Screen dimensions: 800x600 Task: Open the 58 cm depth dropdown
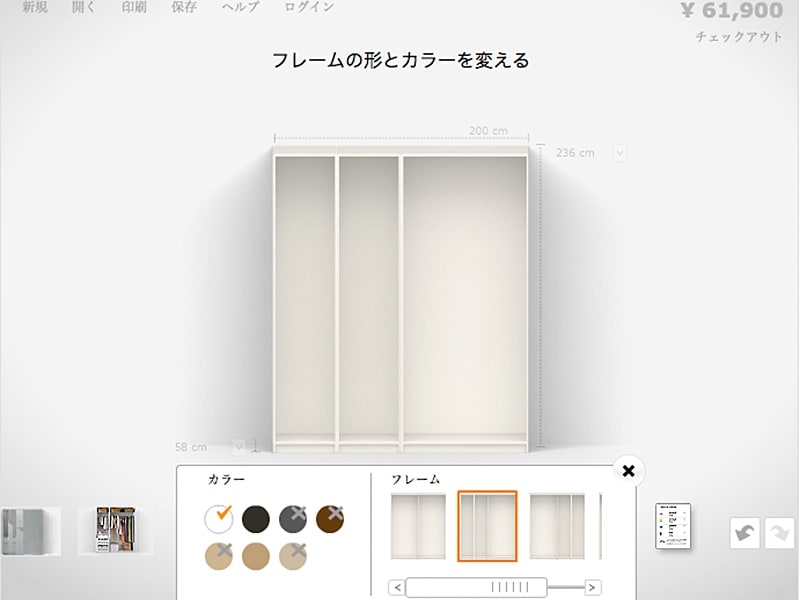[239, 446]
